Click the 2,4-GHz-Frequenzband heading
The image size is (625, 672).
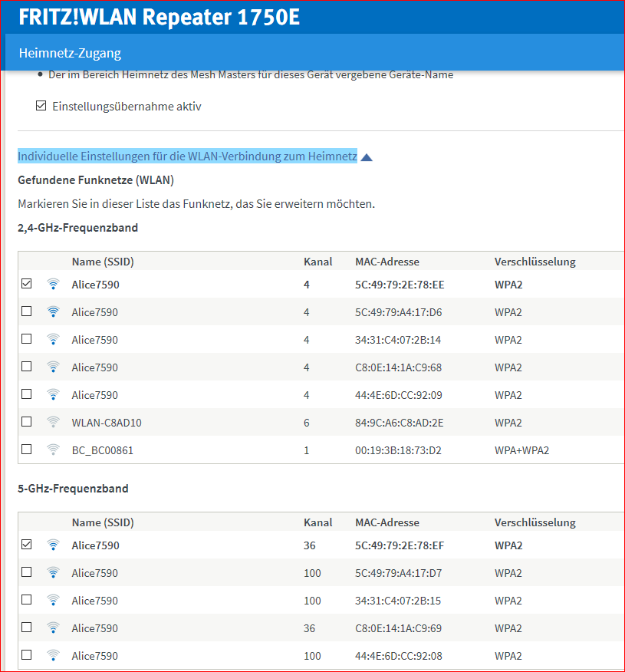click(x=77, y=228)
